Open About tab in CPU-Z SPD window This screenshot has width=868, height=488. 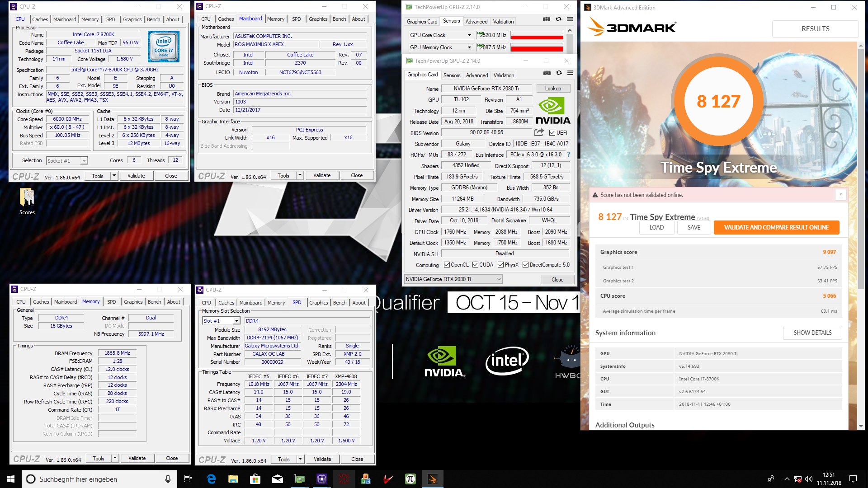point(359,303)
